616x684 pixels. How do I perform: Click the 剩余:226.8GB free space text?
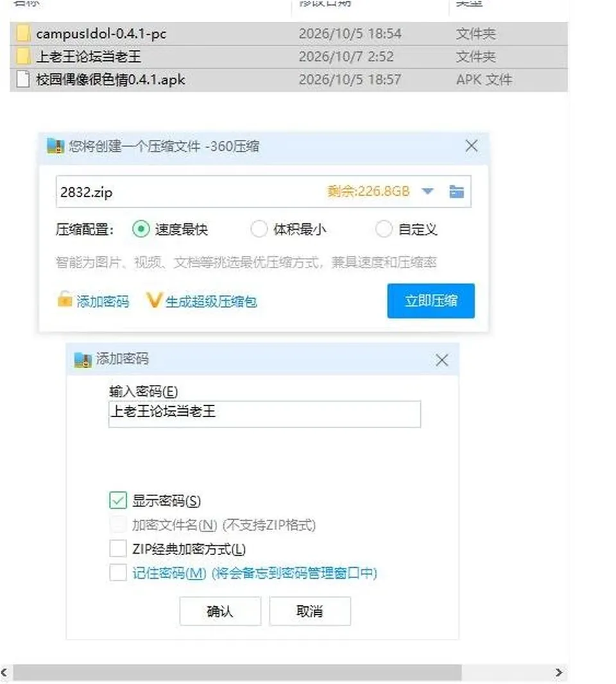[x=369, y=191]
